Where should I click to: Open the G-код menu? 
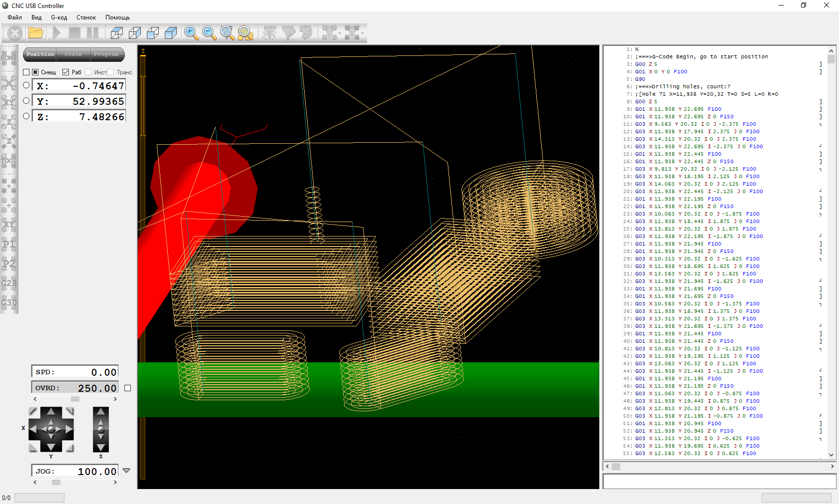pos(58,17)
